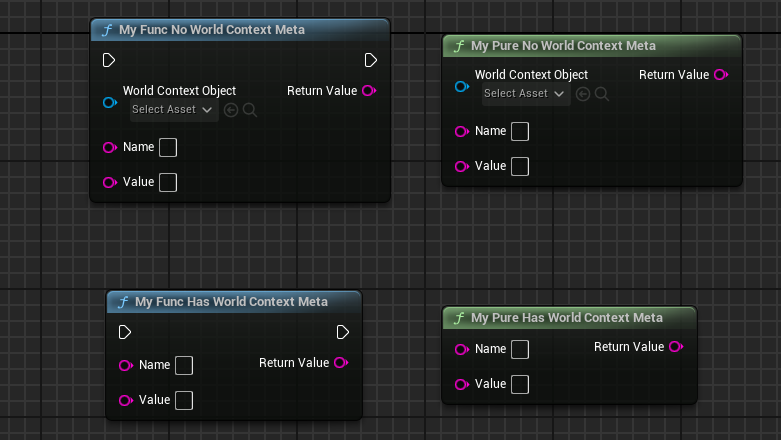This screenshot has height=440, width=781.
Task: Click the Return Value pin on My Func No World Context Meta
Action: click(x=369, y=91)
